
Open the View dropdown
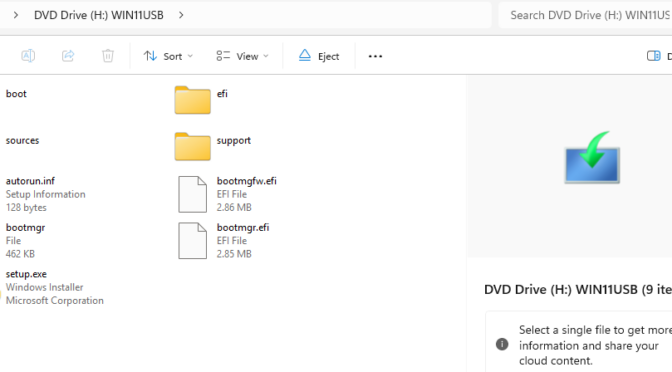[x=243, y=56]
